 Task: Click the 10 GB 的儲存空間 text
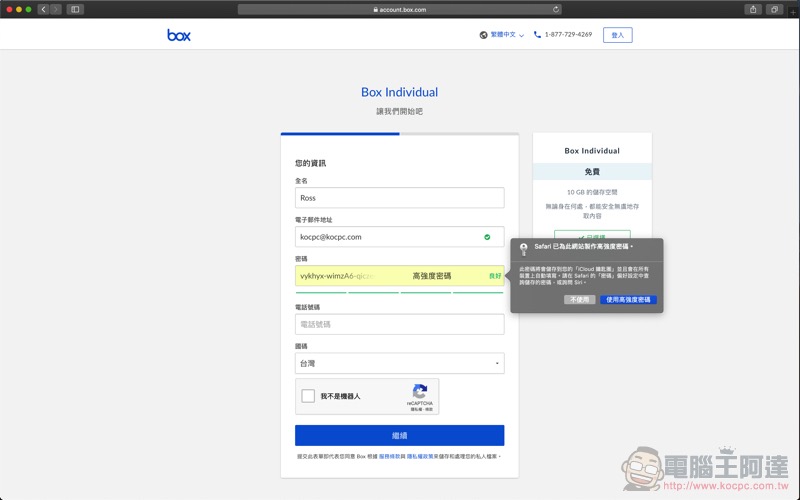pos(592,192)
